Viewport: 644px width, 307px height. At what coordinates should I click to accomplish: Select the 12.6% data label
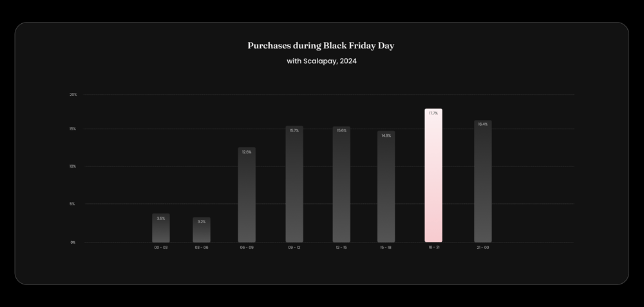coord(247,152)
